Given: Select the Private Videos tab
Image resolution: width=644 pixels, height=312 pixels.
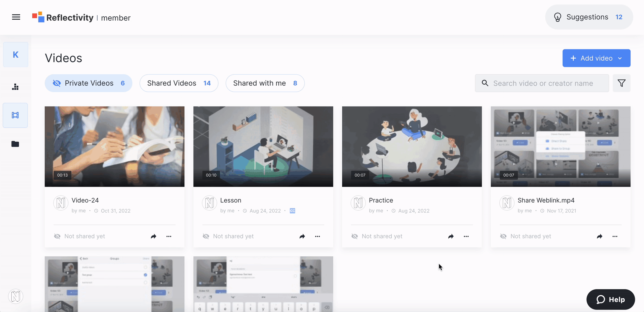Looking at the screenshot, I should tap(89, 83).
